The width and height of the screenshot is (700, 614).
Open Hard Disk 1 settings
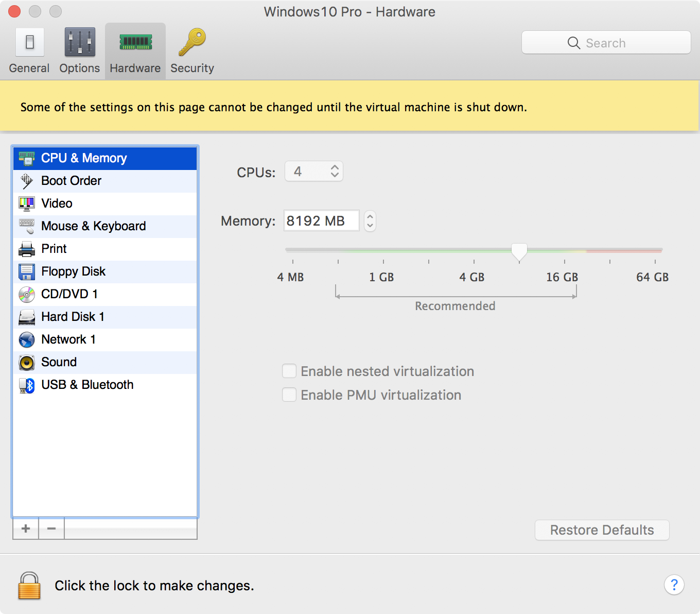click(x=105, y=317)
